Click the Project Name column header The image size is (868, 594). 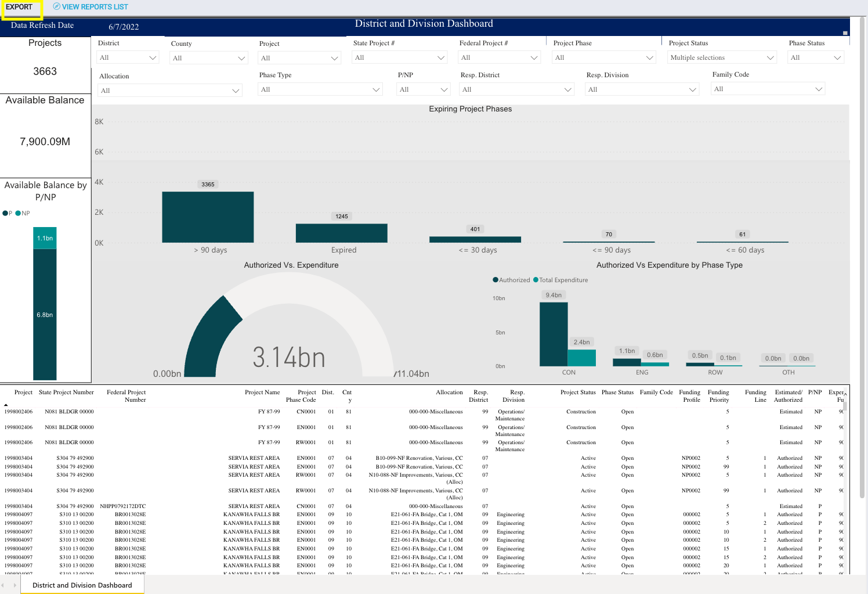262,393
